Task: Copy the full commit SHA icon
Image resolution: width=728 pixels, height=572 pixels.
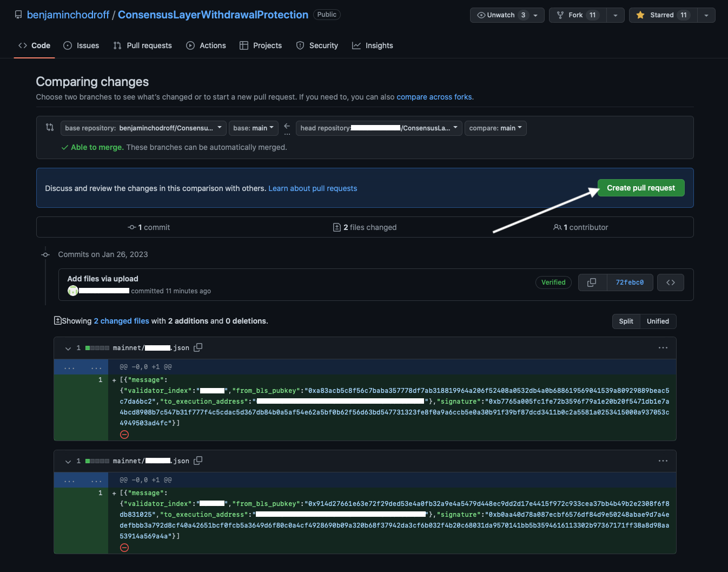Action: pyautogui.click(x=592, y=282)
